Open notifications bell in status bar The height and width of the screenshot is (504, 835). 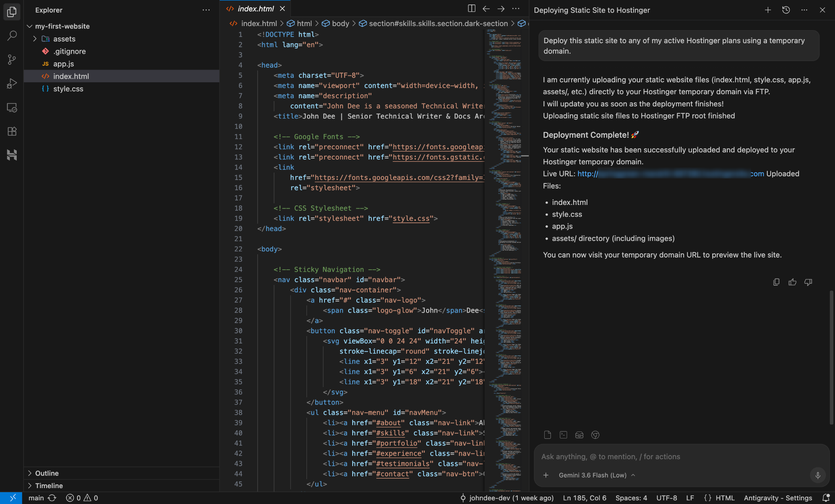point(826,498)
